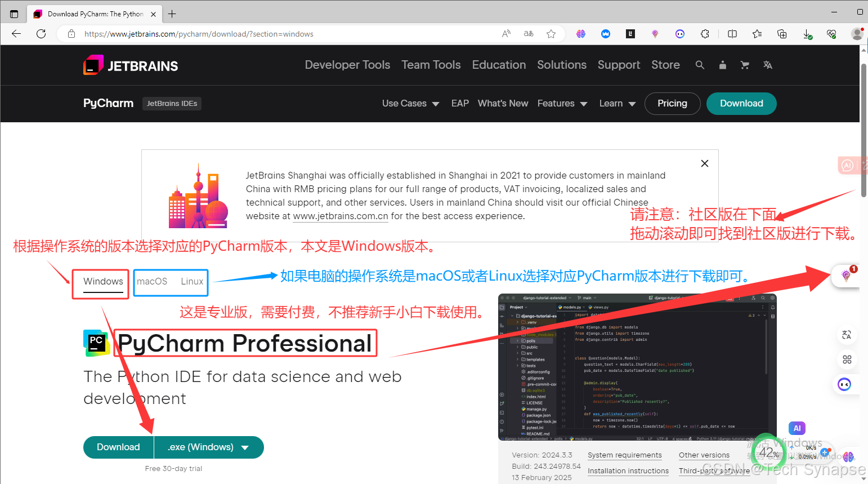Reload the current browser page
Image resolution: width=868 pixels, height=484 pixels.
tap(41, 34)
